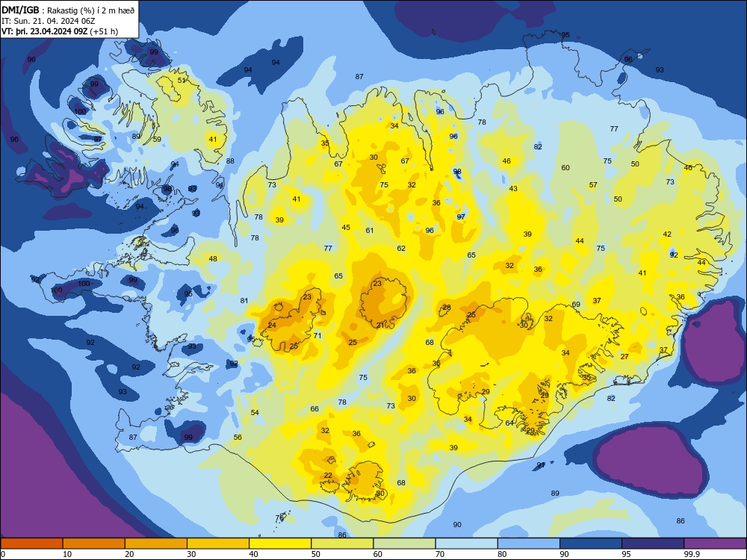Select the map value '60'

click(x=565, y=167)
